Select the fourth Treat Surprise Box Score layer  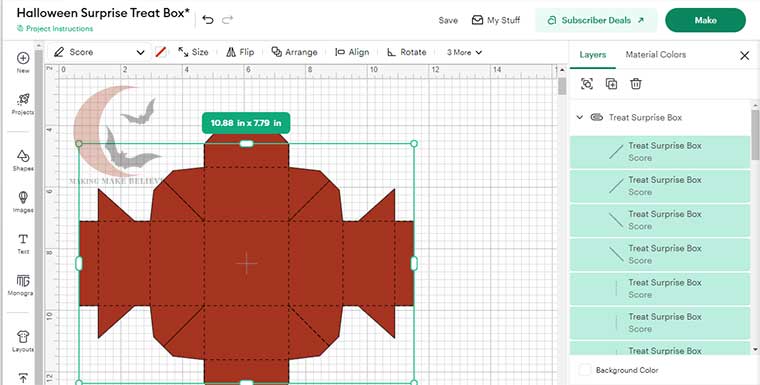click(660, 254)
